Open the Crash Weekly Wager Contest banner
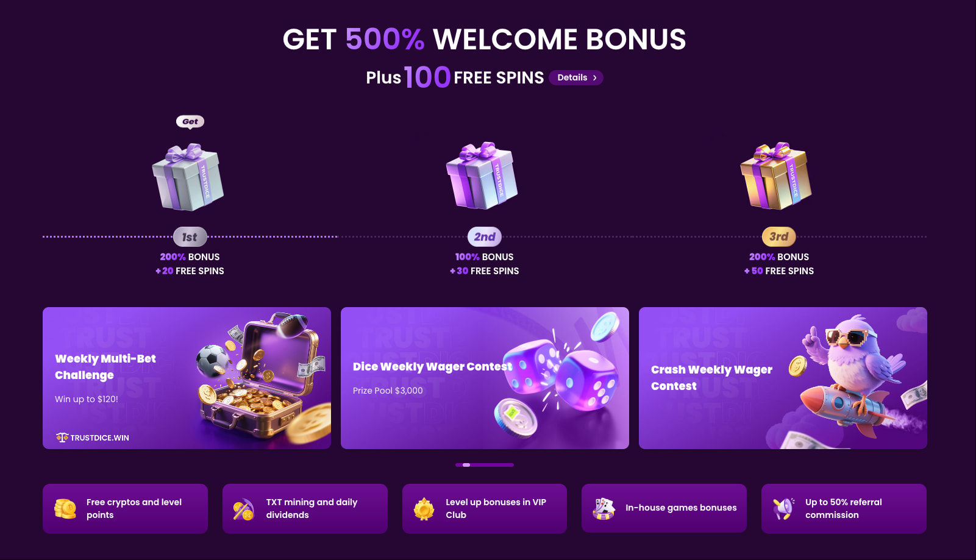Image resolution: width=976 pixels, height=560 pixels. (x=783, y=378)
